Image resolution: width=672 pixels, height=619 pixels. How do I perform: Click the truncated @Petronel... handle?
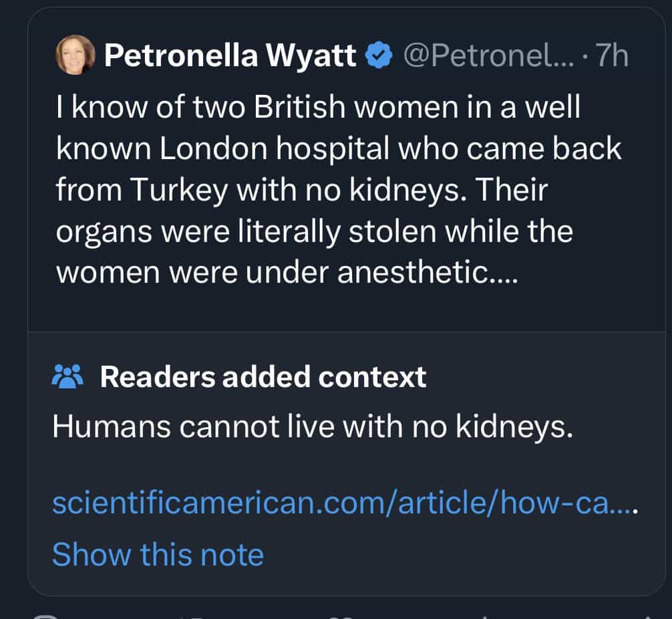tap(486, 57)
